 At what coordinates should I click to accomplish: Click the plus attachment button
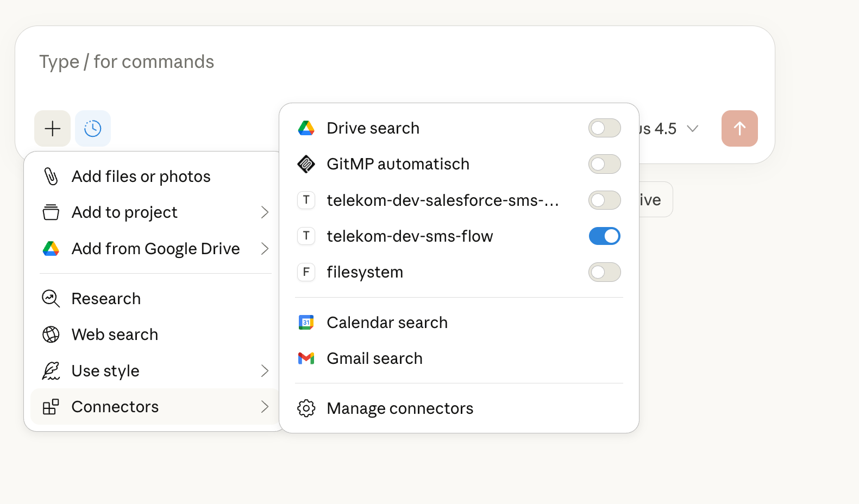point(53,129)
